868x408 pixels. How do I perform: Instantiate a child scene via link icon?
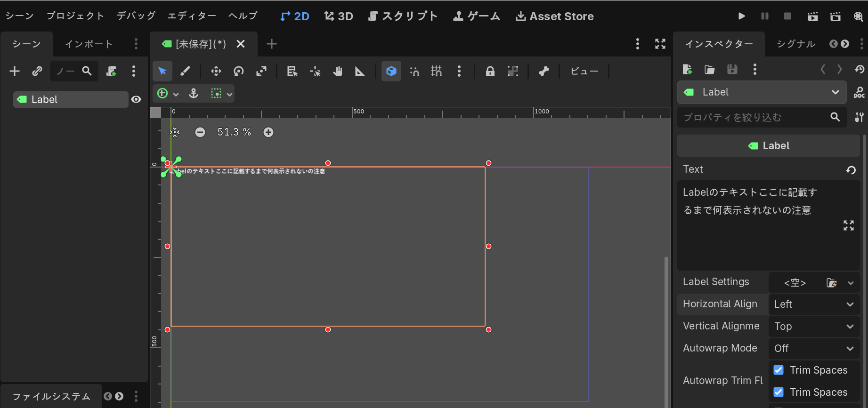tap(37, 71)
